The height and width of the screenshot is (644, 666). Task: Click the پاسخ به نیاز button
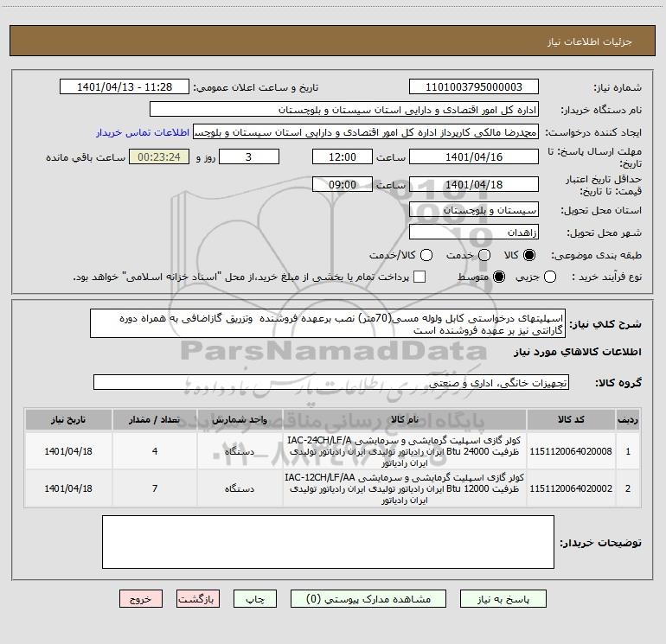tap(503, 598)
